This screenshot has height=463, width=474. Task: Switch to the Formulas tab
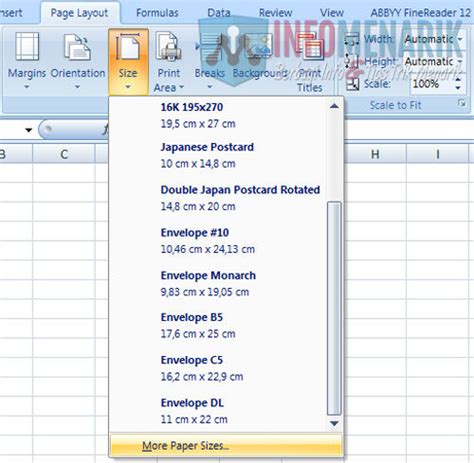coord(157,13)
